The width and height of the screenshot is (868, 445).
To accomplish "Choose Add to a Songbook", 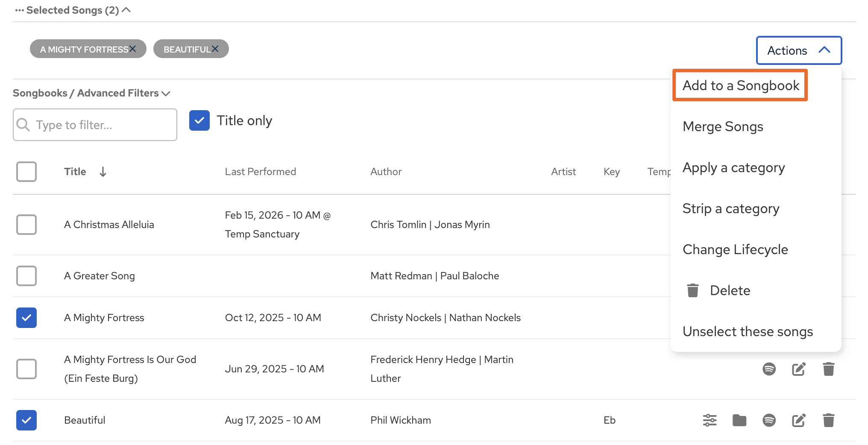I will (x=740, y=85).
